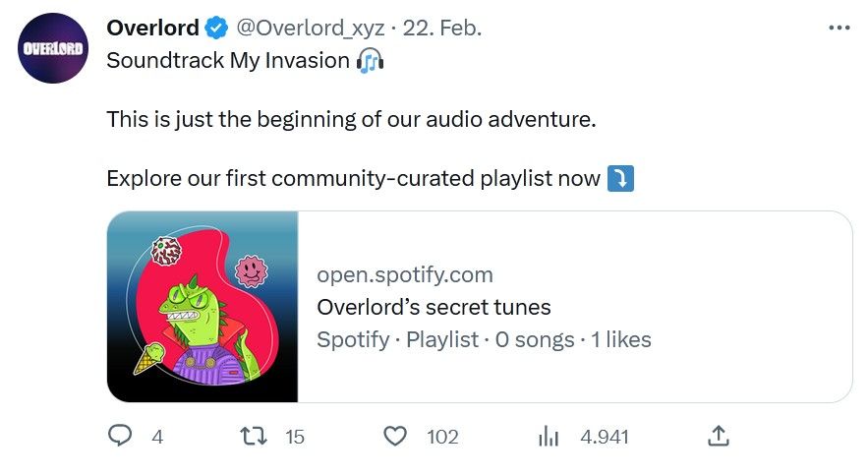Click the Spotify Playlist 0 songs description
Image resolution: width=868 pixels, height=476 pixels.
[484, 339]
